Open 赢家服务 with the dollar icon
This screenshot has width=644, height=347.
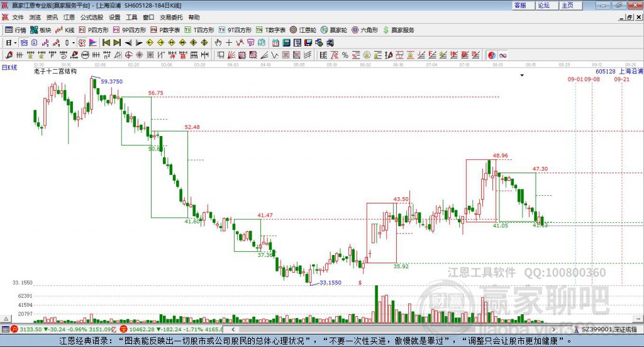click(398, 30)
